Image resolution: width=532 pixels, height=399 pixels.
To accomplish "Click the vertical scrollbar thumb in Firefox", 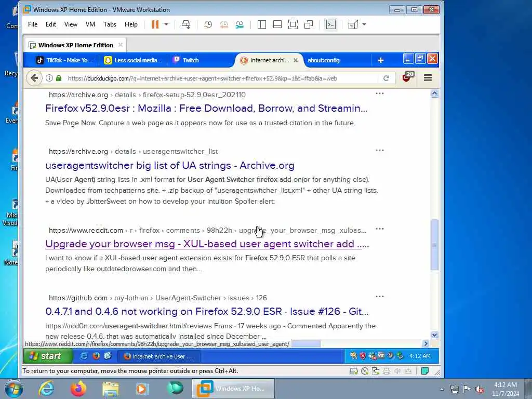I will 435,245.
